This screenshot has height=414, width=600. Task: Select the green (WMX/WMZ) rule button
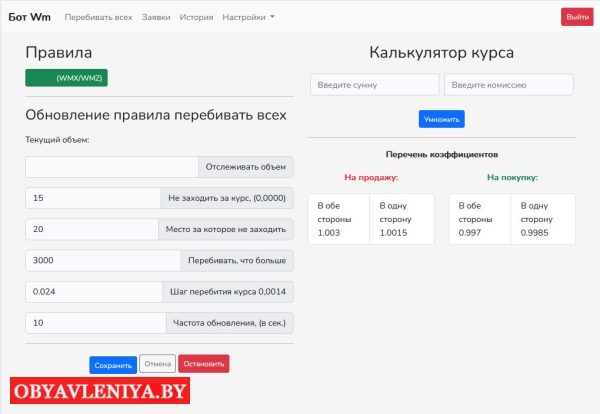pos(66,78)
